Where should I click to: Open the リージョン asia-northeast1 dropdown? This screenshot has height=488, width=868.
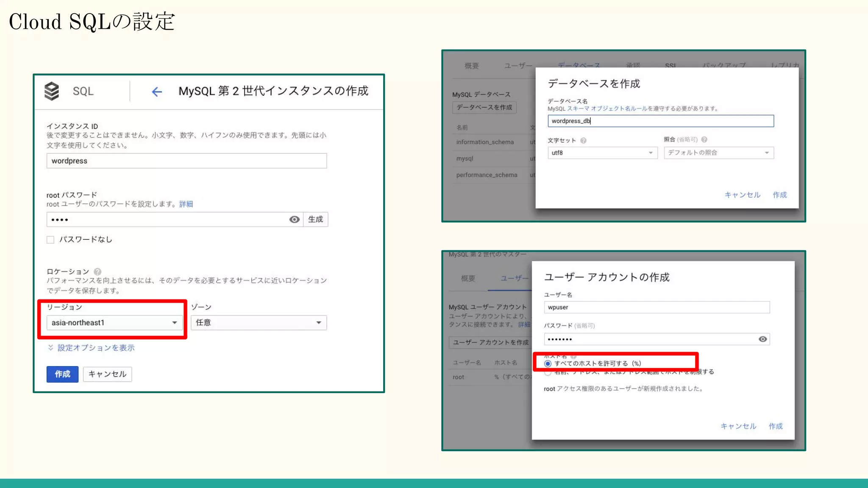[x=114, y=323]
